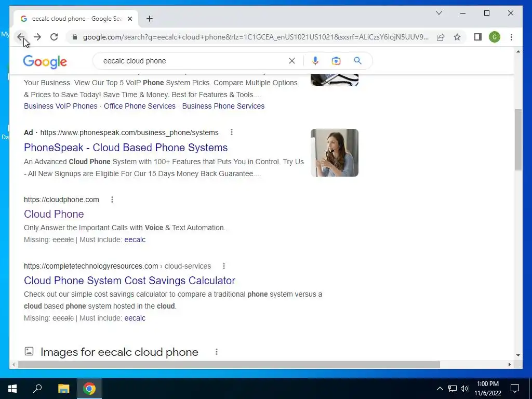The image size is (532, 399).
Task: Click the browser forward arrow
Action: (37, 37)
